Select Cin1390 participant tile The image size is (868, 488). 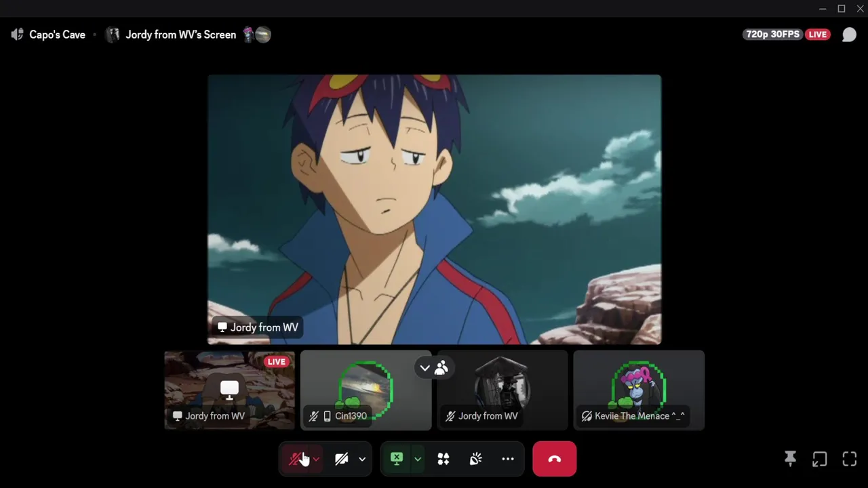[x=366, y=390]
